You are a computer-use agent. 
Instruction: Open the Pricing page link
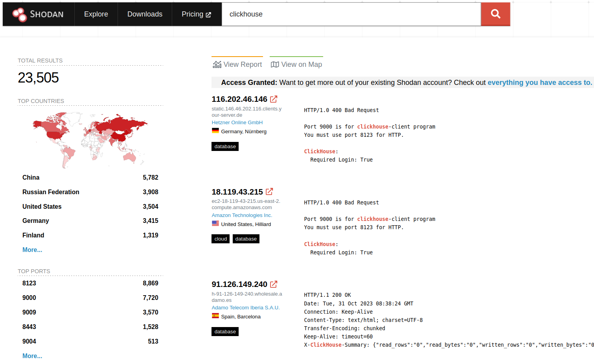(196, 14)
